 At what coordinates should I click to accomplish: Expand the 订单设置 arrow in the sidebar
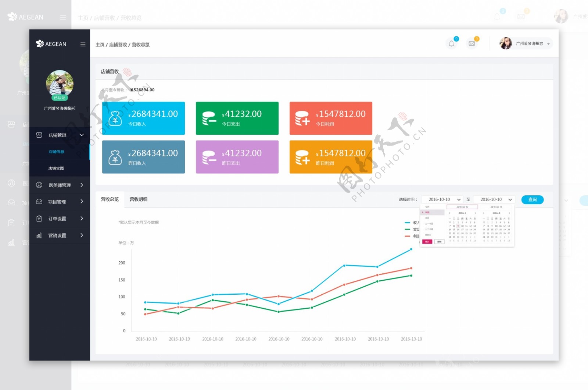coord(82,218)
